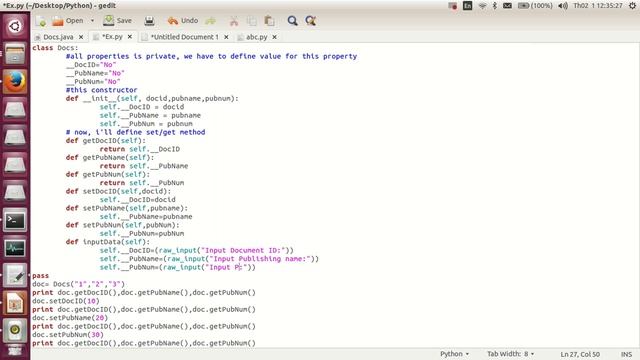The image size is (640, 360).
Task: Switch to the abc.py tab
Action: 257,37
